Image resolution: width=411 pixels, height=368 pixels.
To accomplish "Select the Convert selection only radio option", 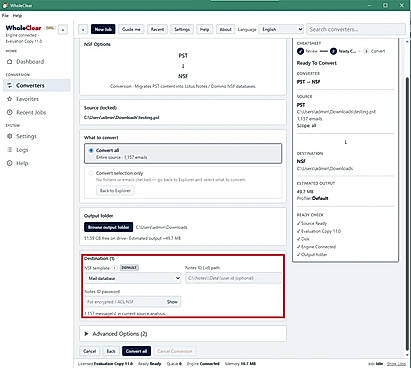I will pyautogui.click(x=91, y=173).
